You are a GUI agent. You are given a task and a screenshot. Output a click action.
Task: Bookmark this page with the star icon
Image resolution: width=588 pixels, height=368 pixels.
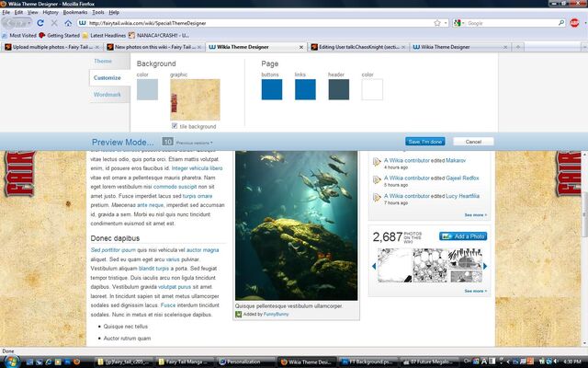pos(437,23)
